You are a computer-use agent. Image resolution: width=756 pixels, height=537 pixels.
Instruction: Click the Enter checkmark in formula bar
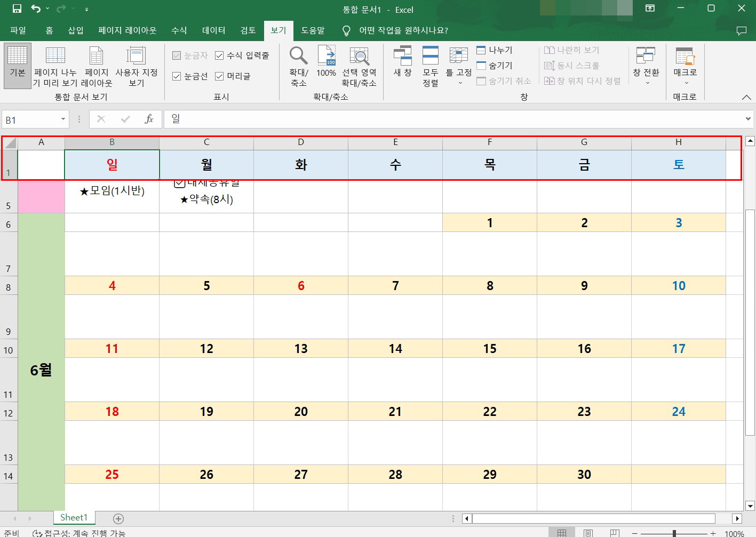pos(125,119)
